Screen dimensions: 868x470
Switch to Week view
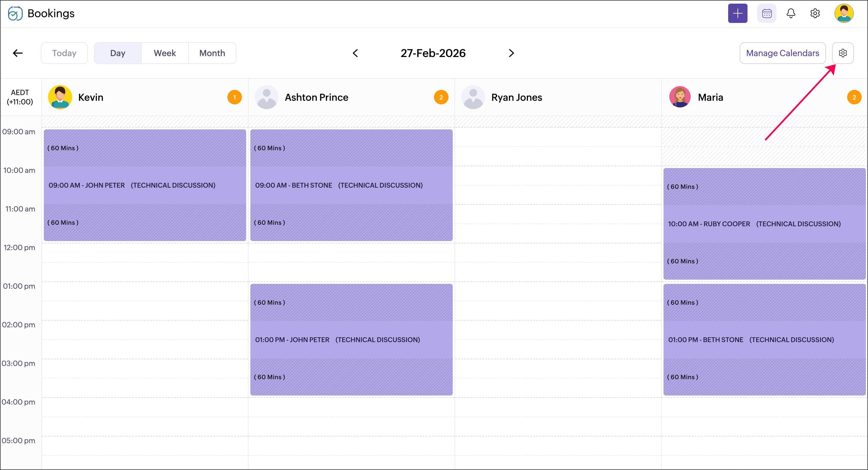[165, 53]
